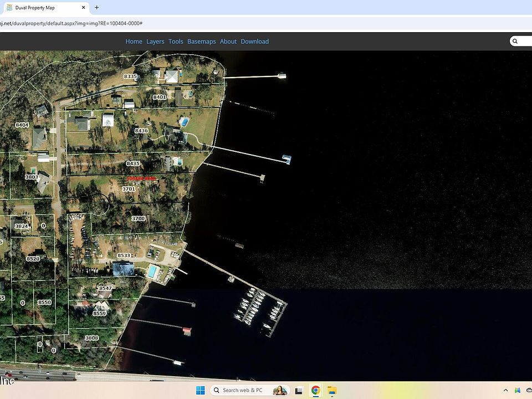Click the browser address bar URL
This screenshot has height=399, width=532.
[x=72, y=23]
